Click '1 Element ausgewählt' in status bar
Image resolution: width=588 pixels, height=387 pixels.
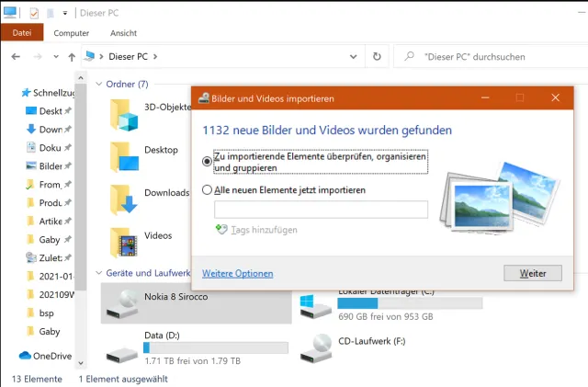tap(123, 379)
